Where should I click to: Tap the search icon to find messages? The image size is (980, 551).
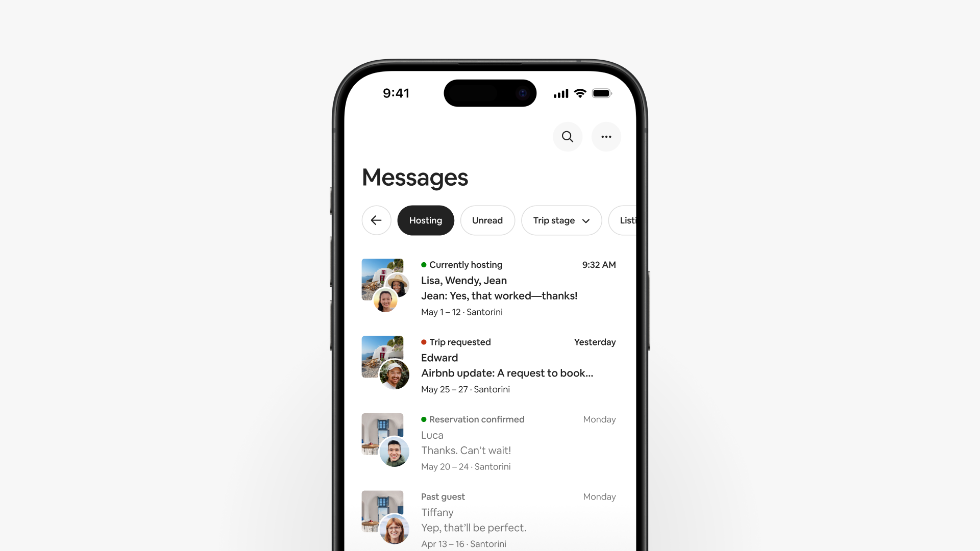coord(567,137)
